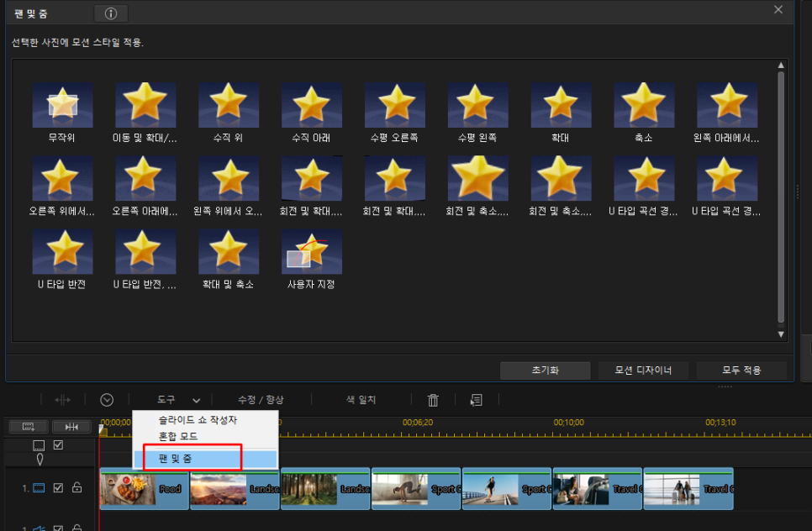The width and height of the screenshot is (812, 531).
Task: Click the more functions list icon
Action: (x=477, y=400)
